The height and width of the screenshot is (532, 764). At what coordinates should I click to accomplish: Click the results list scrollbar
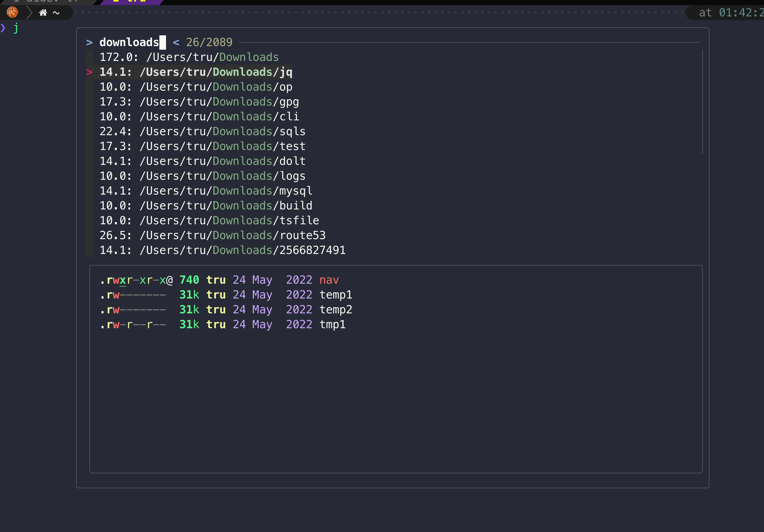[x=702, y=102]
